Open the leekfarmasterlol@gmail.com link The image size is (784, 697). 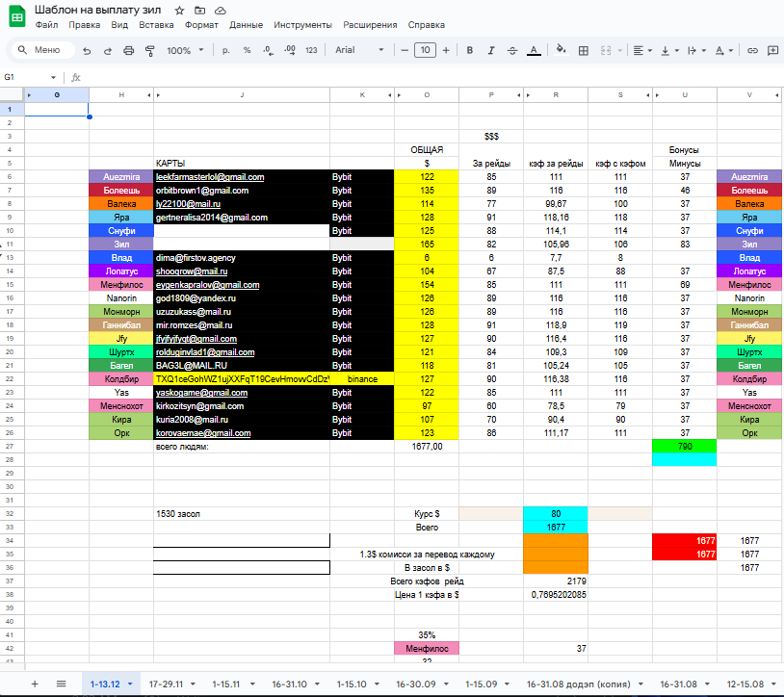[210, 177]
